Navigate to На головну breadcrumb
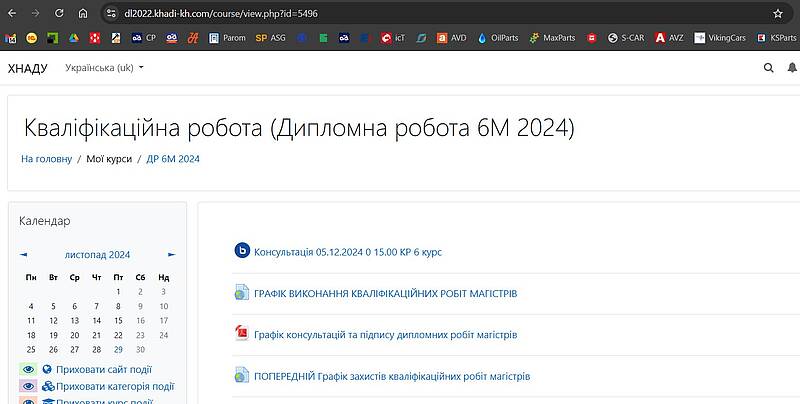 pyautogui.click(x=46, y=158)
